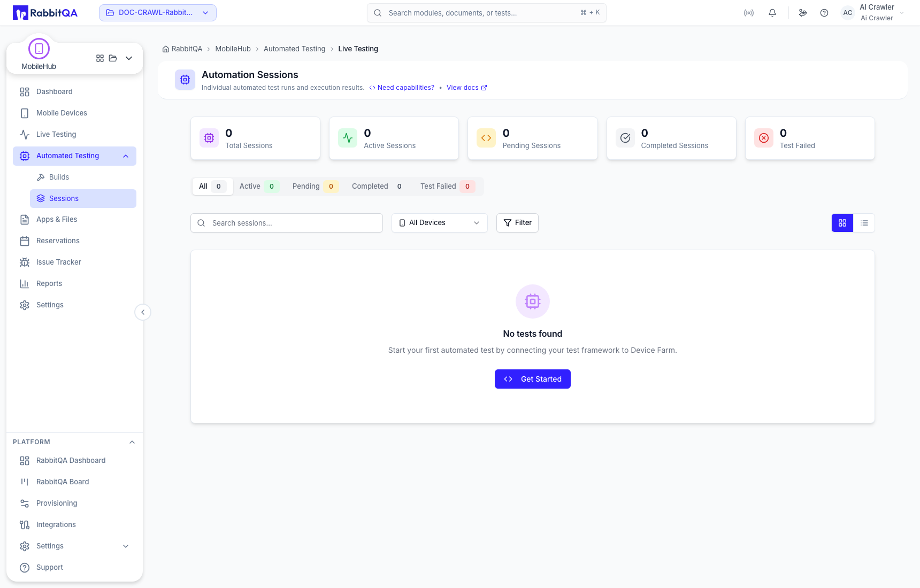
Task: Click Total Sessions card icon
Action: click(x=209, y=138)
